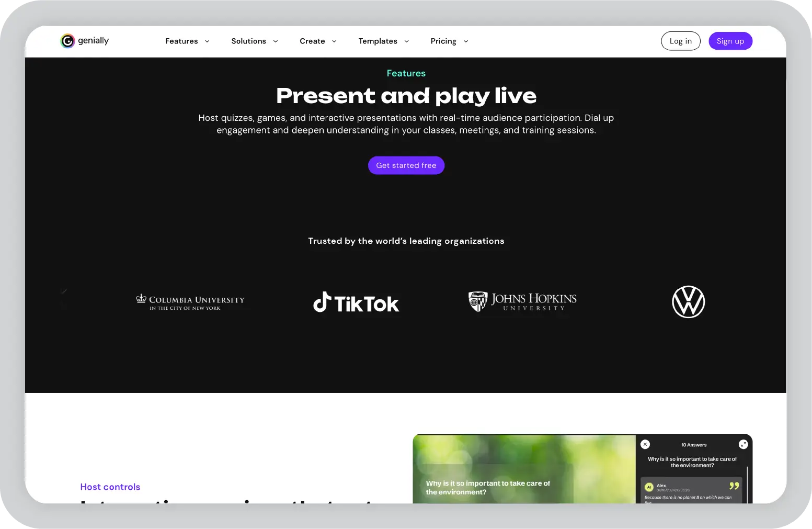Click the genially wordmark text
Viewport: 812px width, 529px height.
tap(94, 41)
